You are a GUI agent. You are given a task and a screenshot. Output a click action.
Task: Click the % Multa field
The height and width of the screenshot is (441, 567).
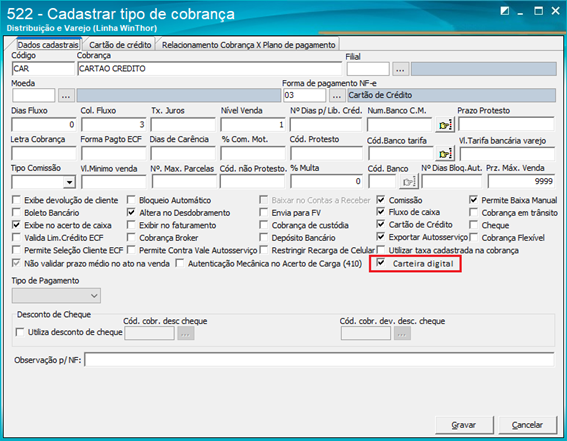coord(326,181)
